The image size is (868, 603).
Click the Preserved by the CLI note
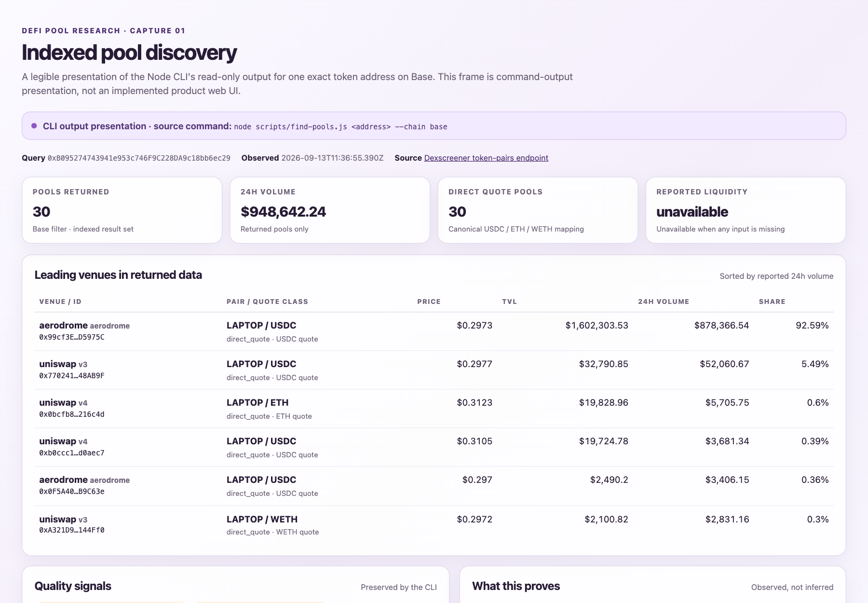(399, 587)
